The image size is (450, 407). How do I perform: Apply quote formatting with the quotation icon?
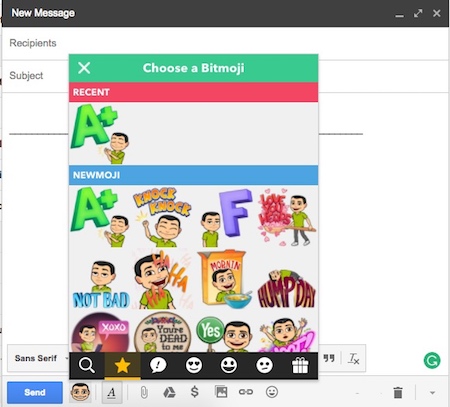(x=329, y=359)
